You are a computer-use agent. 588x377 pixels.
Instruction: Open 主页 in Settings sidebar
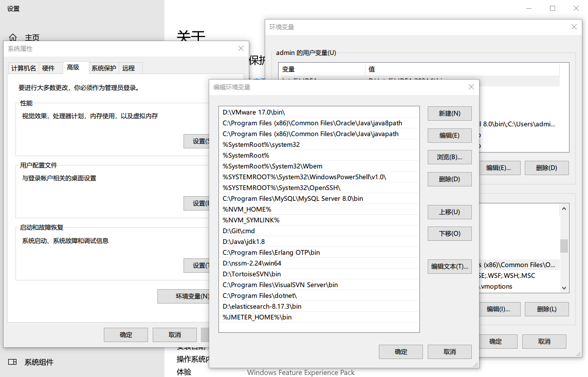pos(32,37)
